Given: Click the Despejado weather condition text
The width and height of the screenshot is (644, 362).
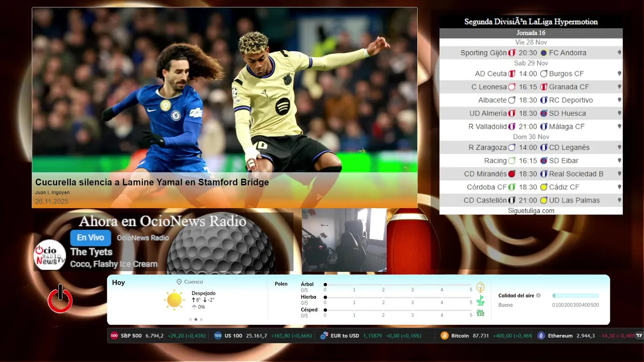Looking at the screenshot, I should tap(204, 293).
